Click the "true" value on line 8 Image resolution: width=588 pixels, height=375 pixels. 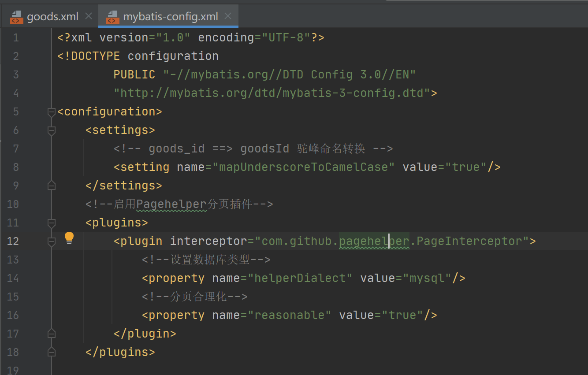465,167
